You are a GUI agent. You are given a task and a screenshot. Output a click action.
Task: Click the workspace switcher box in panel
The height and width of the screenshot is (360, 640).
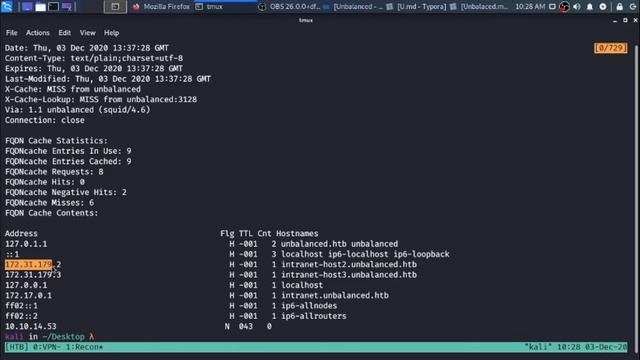pyautogui.click(x=115, y=7)
